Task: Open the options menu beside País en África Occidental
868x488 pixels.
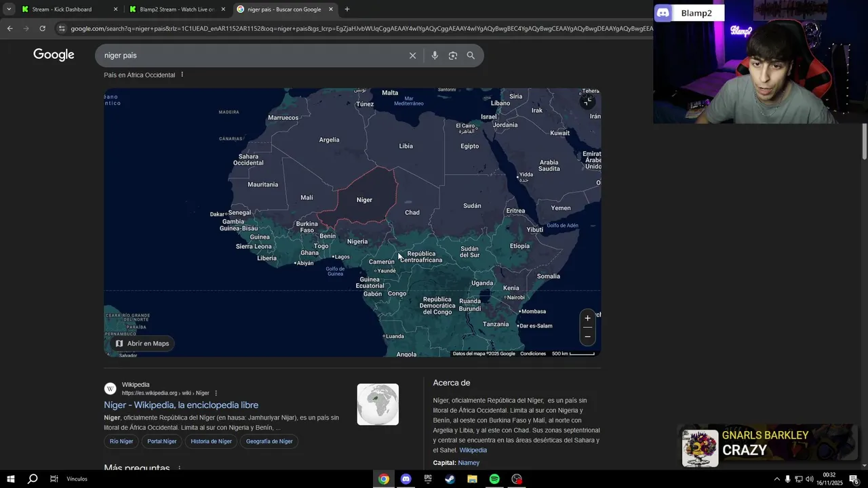Action: (182, 75)
